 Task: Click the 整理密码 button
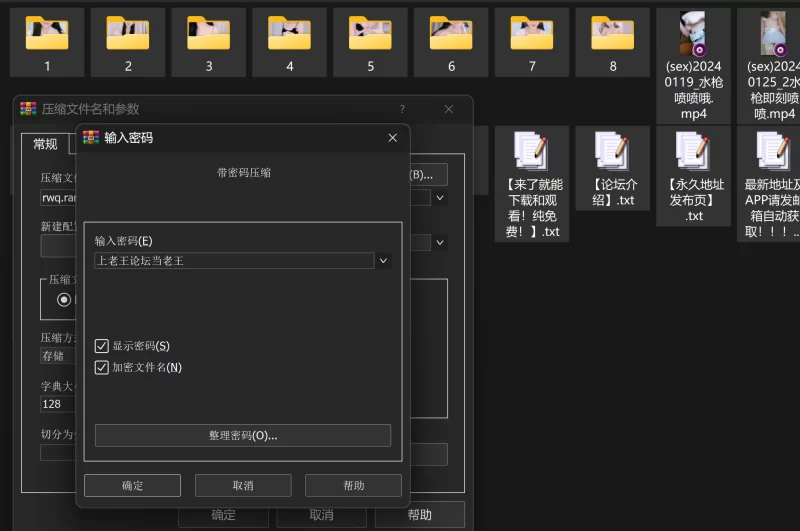pos(242,436)
